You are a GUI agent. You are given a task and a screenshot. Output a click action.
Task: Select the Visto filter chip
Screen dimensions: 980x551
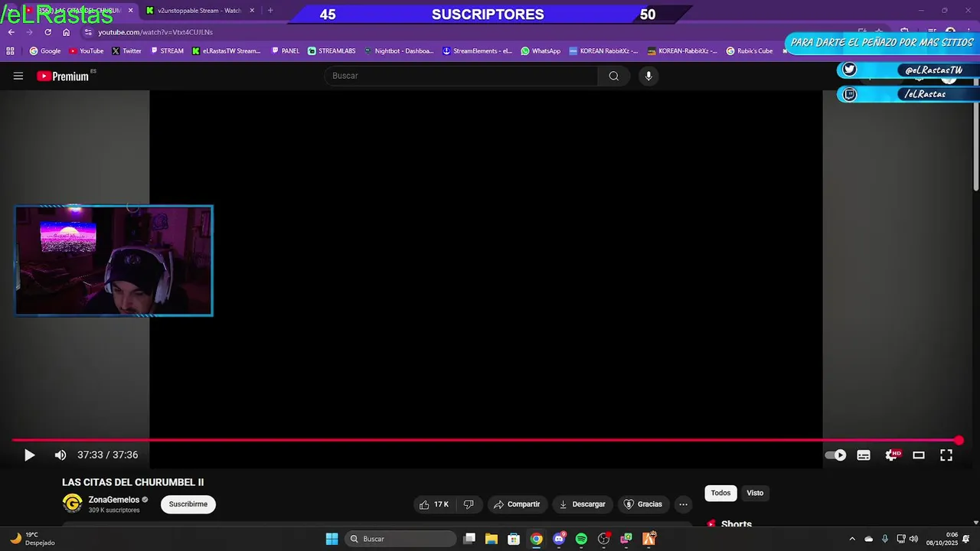tap(755, 493)
